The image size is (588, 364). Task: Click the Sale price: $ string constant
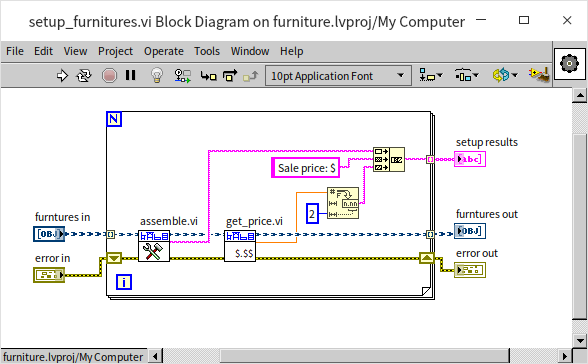coord(306,168)
